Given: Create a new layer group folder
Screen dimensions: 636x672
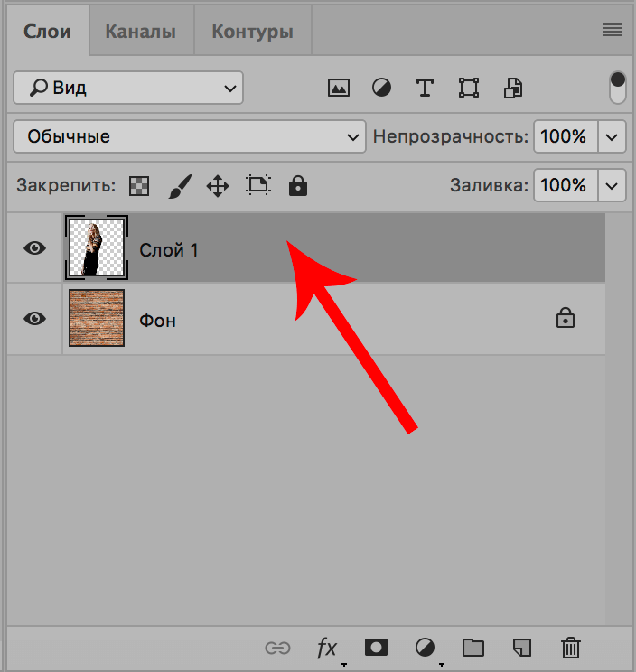Looking at the screenshot, I should (472, 647).
